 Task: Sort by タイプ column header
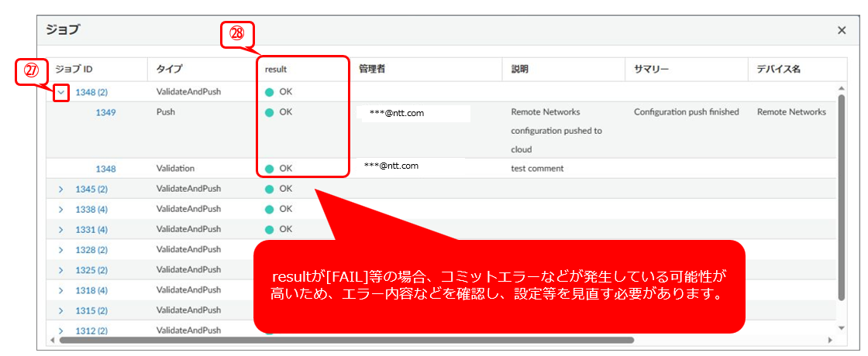(x=169, y=69)
